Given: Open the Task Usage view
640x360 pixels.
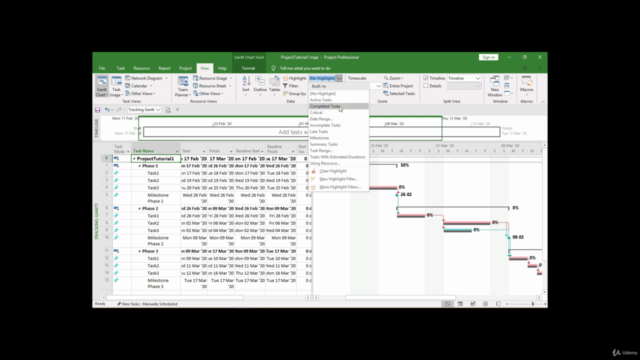Looking at the screenshot, I should pos(116,86).
